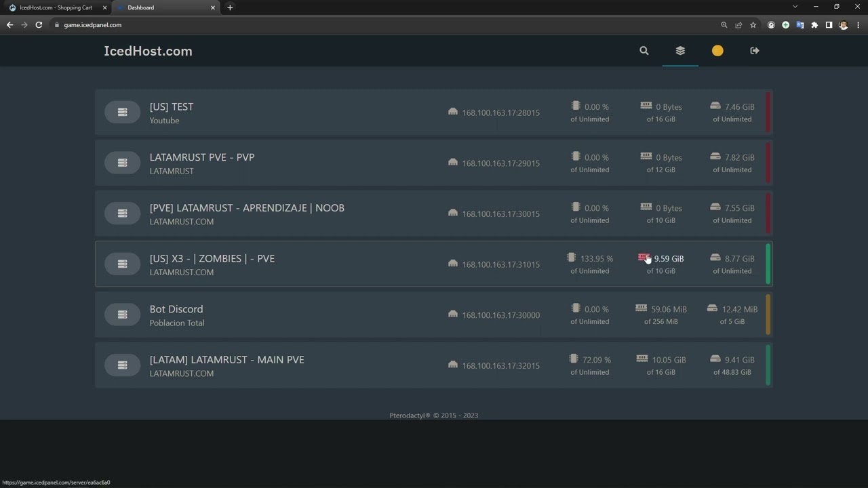868x488 pixels.
Task: Click server icon for APRENDIZAJE | NOOB row
Action: 122,213
